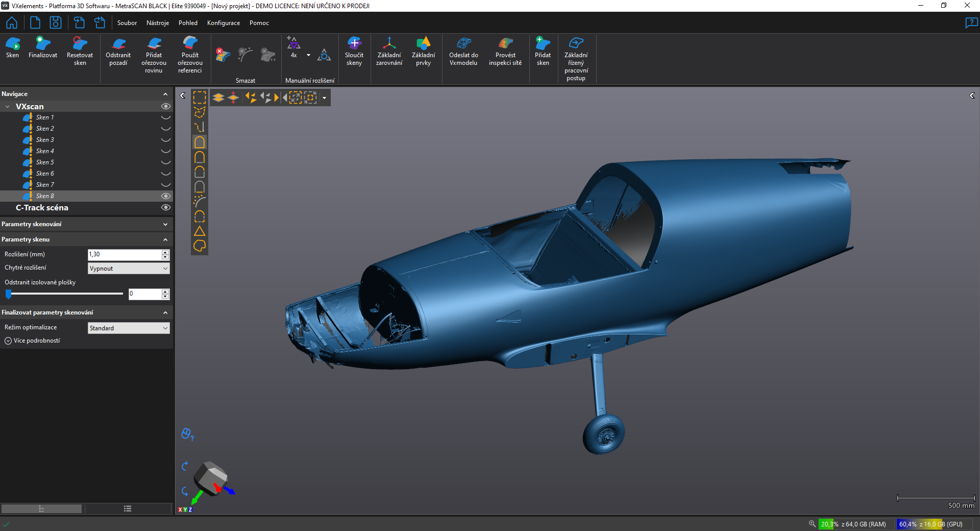Open the Základní zarovnání tool
This screenshot has height=531, width=980.
coord(389,44)
